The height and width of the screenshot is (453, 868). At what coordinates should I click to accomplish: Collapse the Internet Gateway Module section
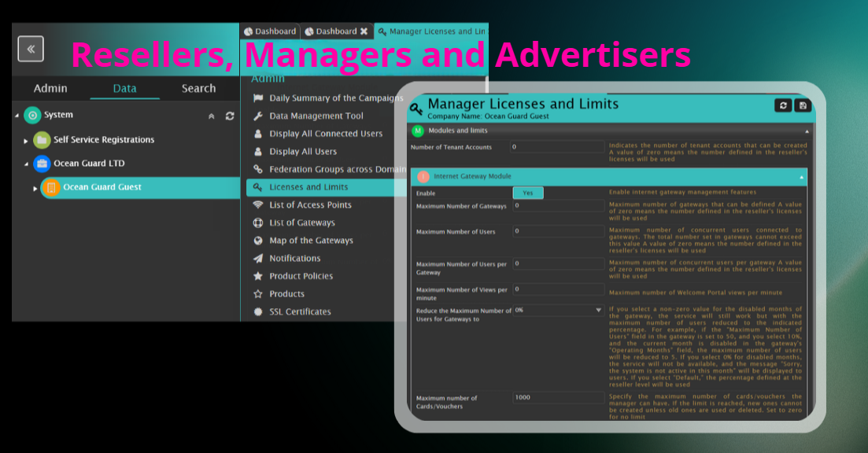click(x=802, y=178)
